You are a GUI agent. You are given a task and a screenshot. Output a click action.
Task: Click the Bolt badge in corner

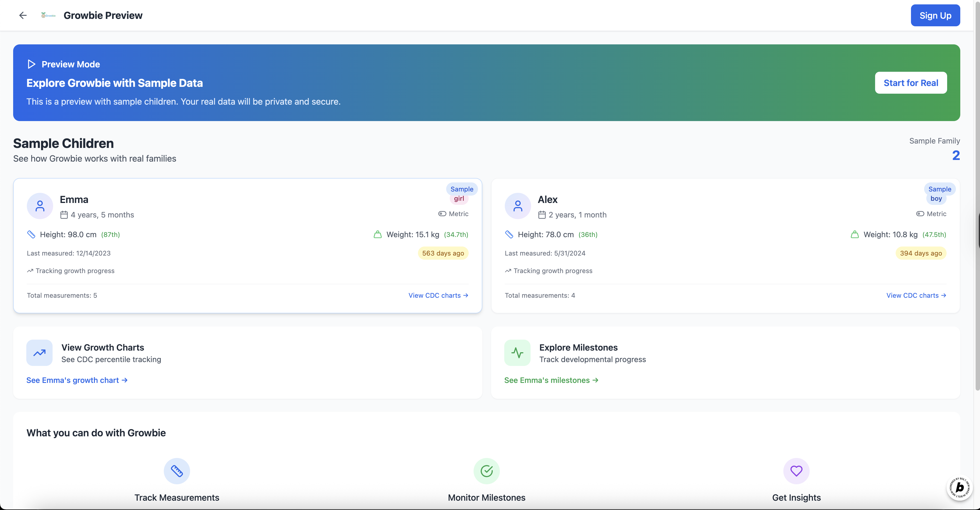[x=959, y=487]
